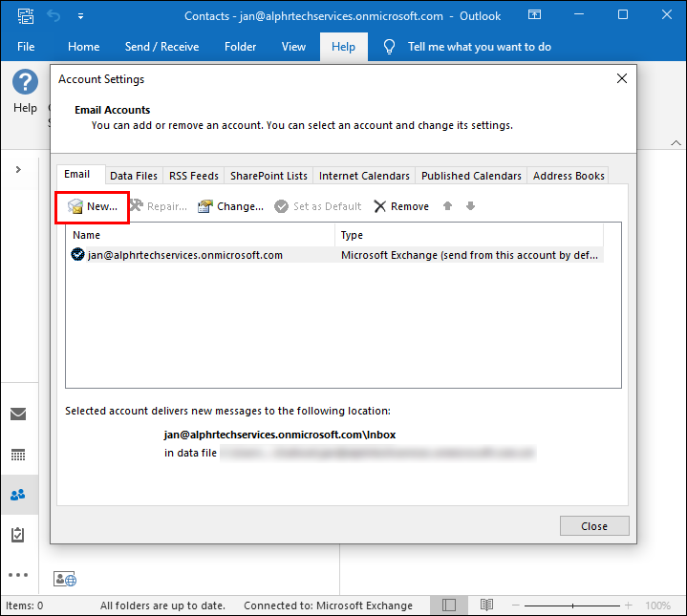Click Items: 0 status text

pyautogui.click(x=25, y=605)
